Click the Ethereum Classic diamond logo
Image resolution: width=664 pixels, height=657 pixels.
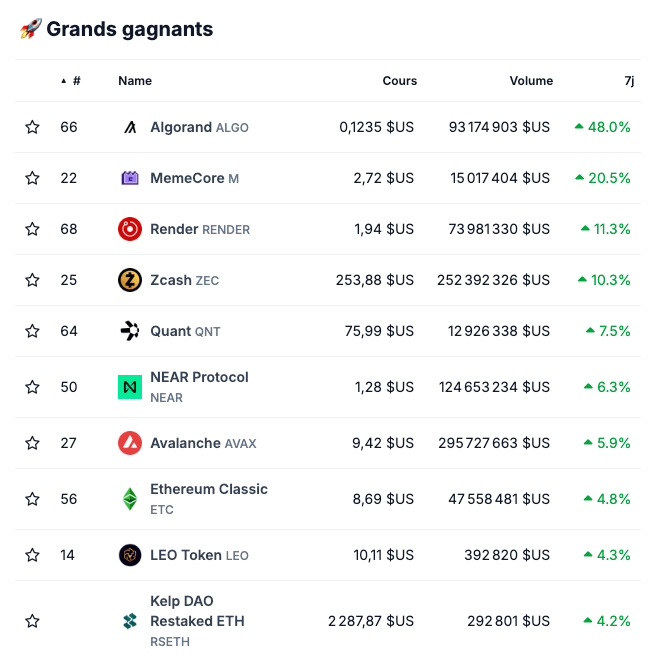[130, 499]
